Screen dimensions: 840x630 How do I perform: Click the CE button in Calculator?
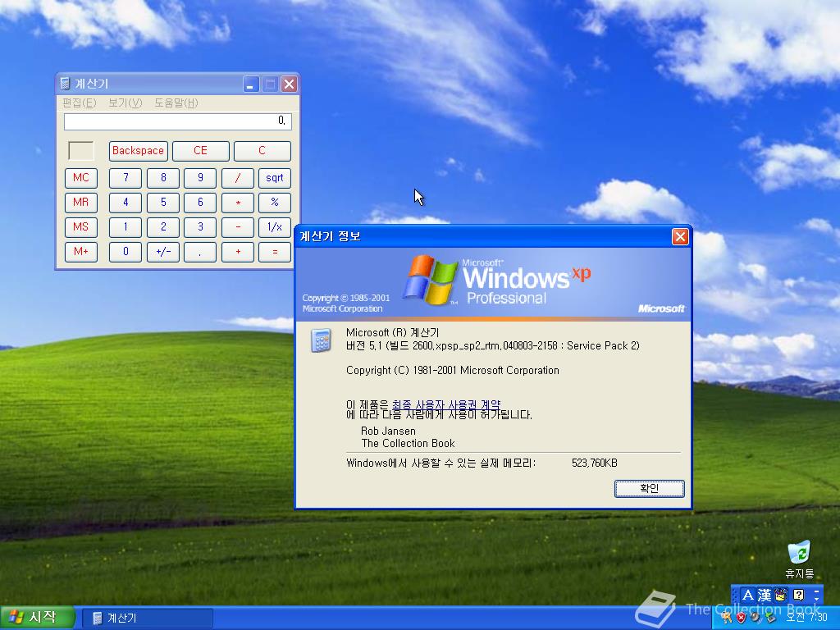click(x=200, y=151)
